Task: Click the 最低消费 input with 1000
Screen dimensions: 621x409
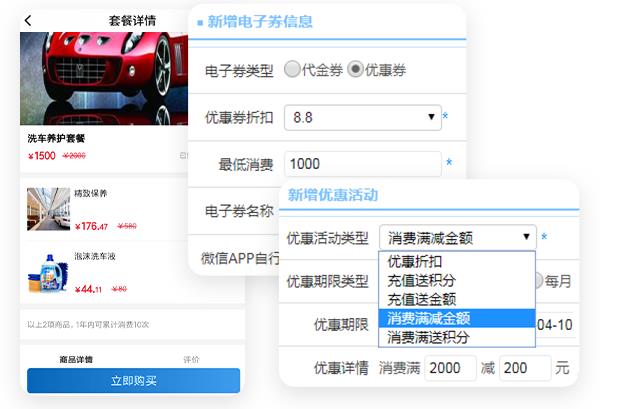Action: coord(363,164)
